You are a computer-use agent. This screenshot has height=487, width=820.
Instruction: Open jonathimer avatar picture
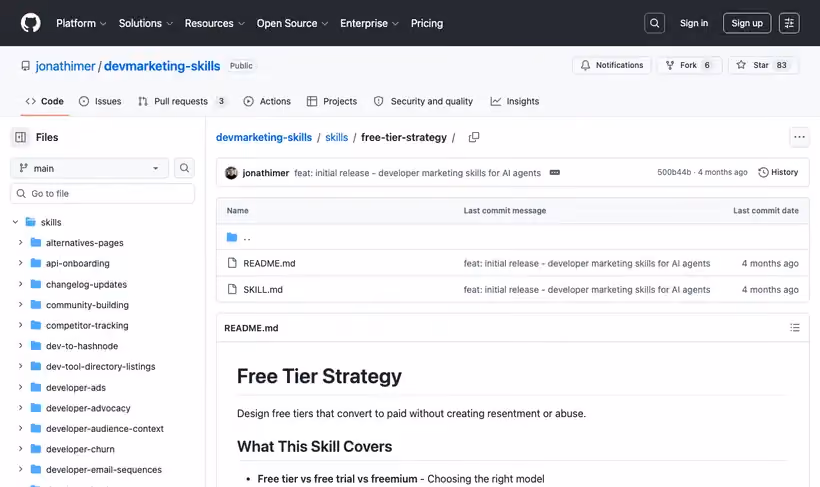pos(231,173)
